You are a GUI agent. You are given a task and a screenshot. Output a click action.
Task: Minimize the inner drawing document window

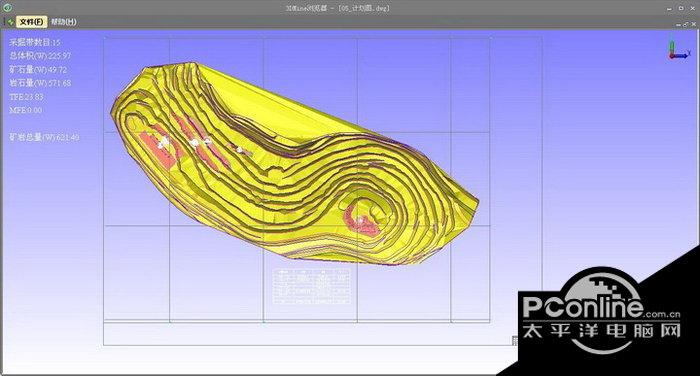point(679,25)
